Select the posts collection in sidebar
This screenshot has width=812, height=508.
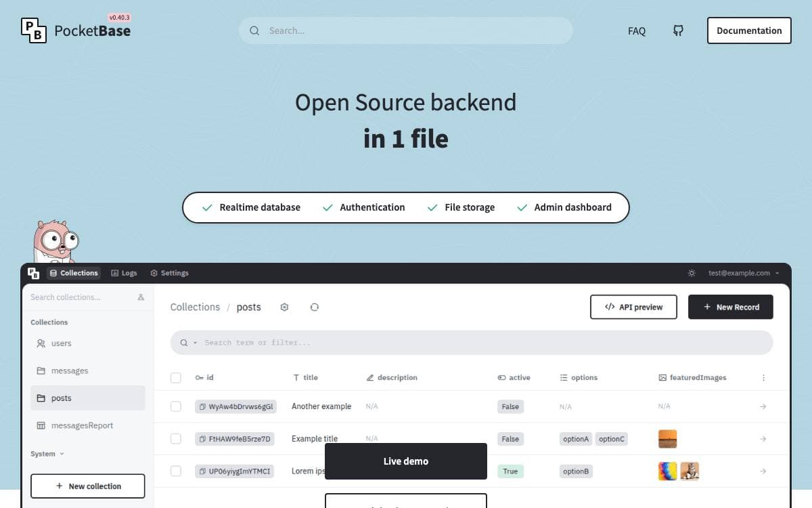point(88,398)
